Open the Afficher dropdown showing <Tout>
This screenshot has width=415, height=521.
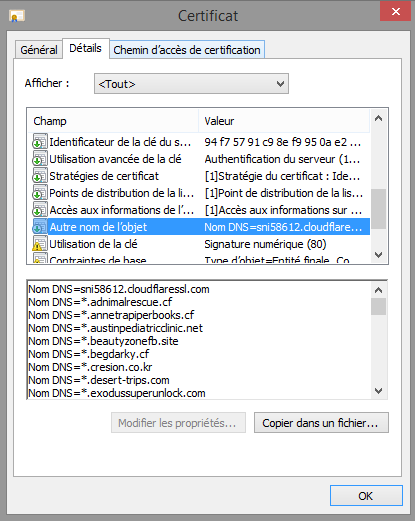tap(191, 84)
